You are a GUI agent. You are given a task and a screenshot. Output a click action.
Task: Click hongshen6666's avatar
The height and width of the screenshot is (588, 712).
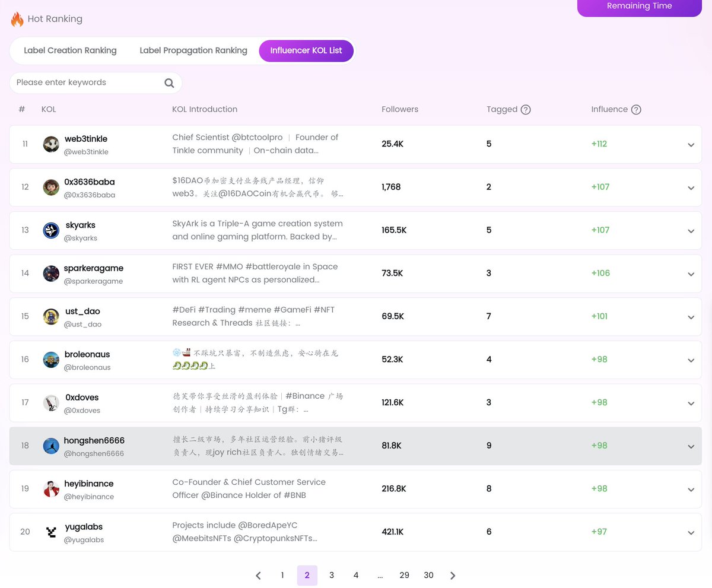click(51, 446)
